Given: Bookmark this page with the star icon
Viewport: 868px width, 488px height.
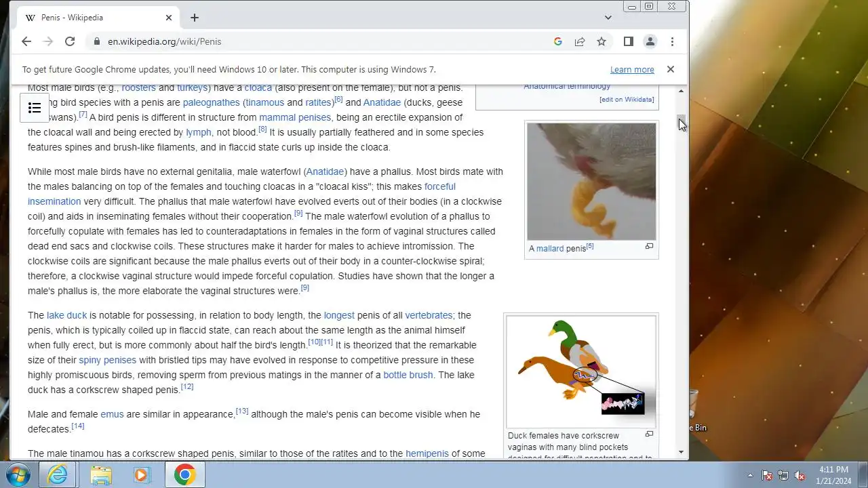Looking at the screenshot, I should [601, 41].
